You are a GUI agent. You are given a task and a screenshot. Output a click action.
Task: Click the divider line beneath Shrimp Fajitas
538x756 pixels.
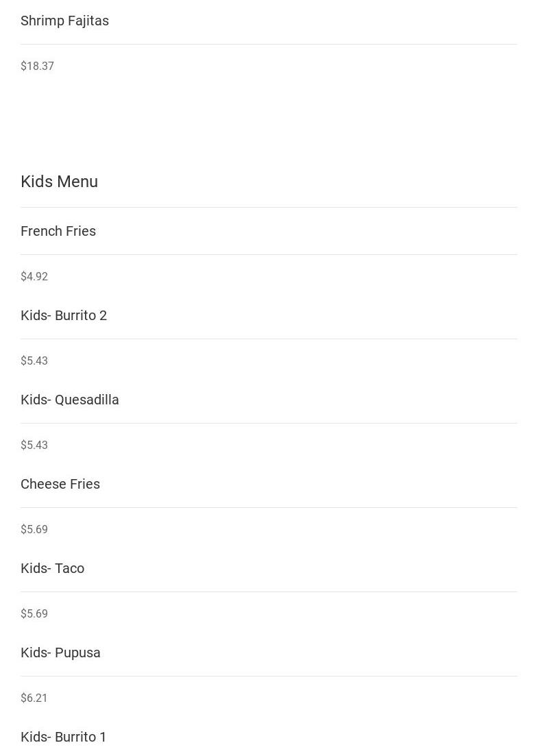coord(269,44)
